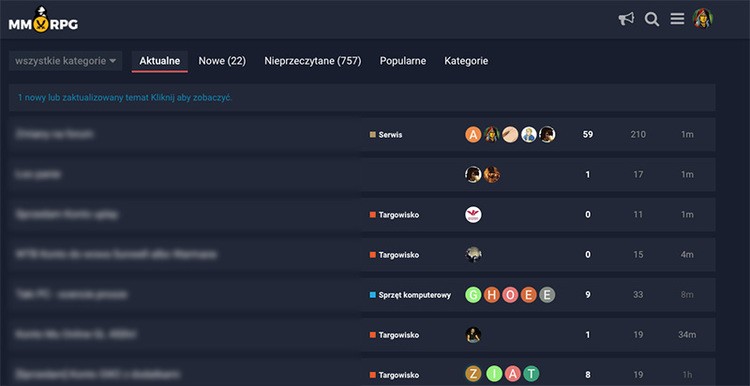
Task: Click the MMORPG site logo
Action: click(x=43, y=20)
